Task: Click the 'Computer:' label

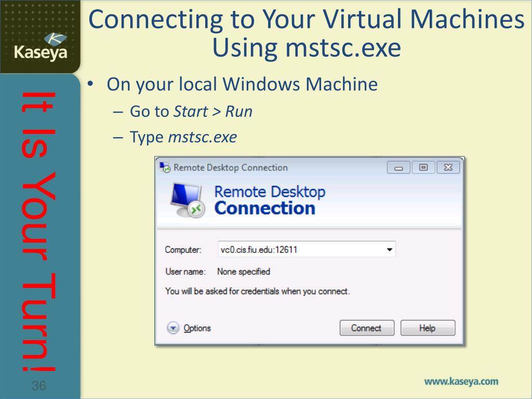Action: [x=183, y=250]
